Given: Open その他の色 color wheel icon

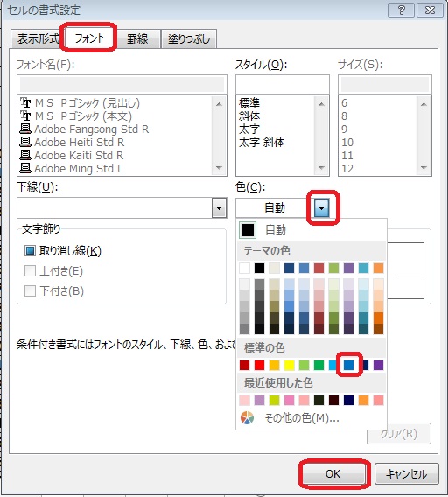Looking at the screenshot, I should [248, 417].
